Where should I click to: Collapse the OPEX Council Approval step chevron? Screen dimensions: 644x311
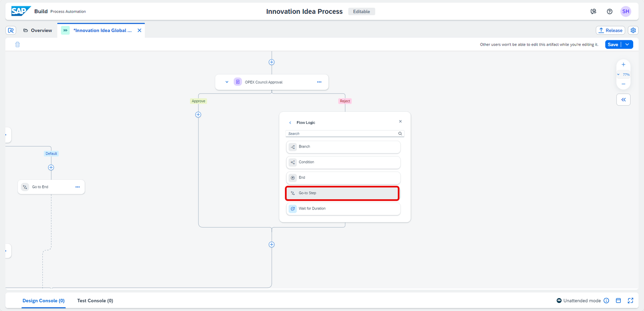point(227,82)
